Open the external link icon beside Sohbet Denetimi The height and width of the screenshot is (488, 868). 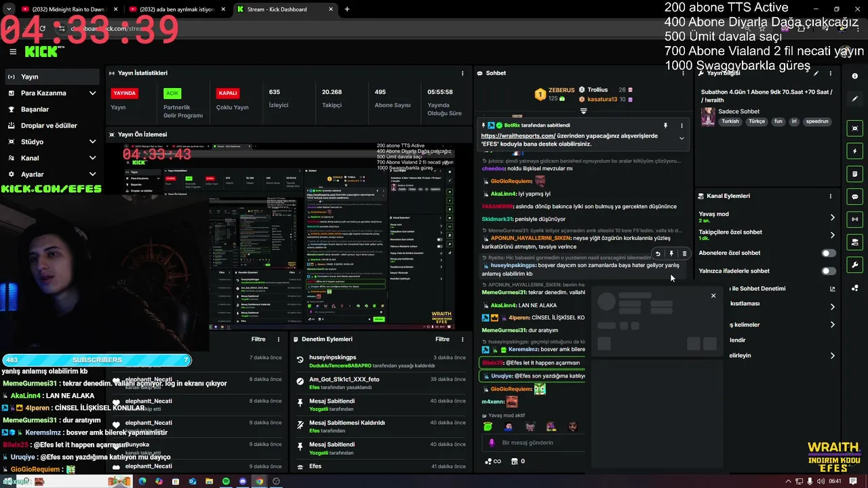tap(833, 289)
